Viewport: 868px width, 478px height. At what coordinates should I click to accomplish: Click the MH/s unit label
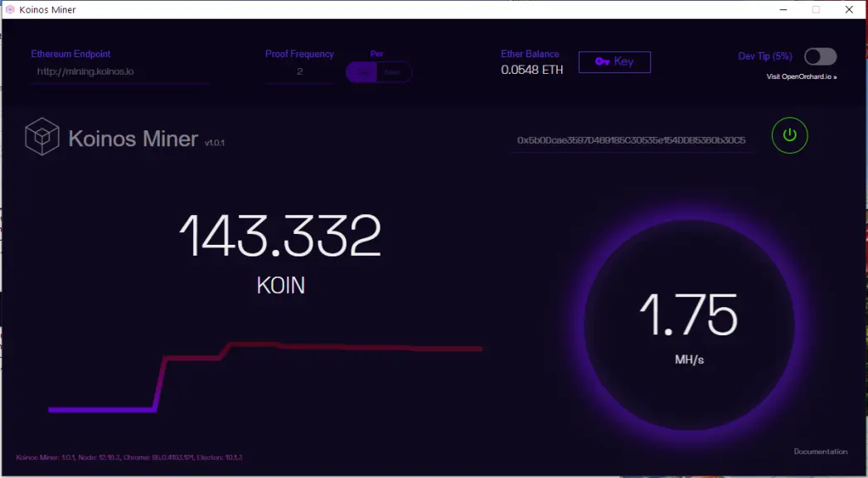689,360
